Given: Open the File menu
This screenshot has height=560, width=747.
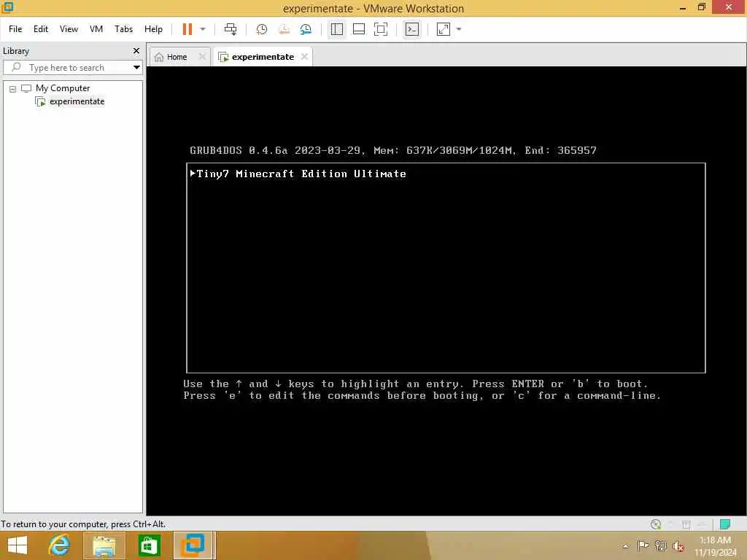Looking at the screenshot, I should point(15,29).
